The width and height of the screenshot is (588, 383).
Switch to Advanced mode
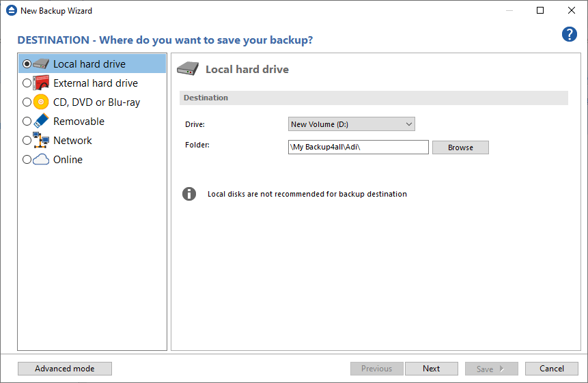tap(65, 369)
